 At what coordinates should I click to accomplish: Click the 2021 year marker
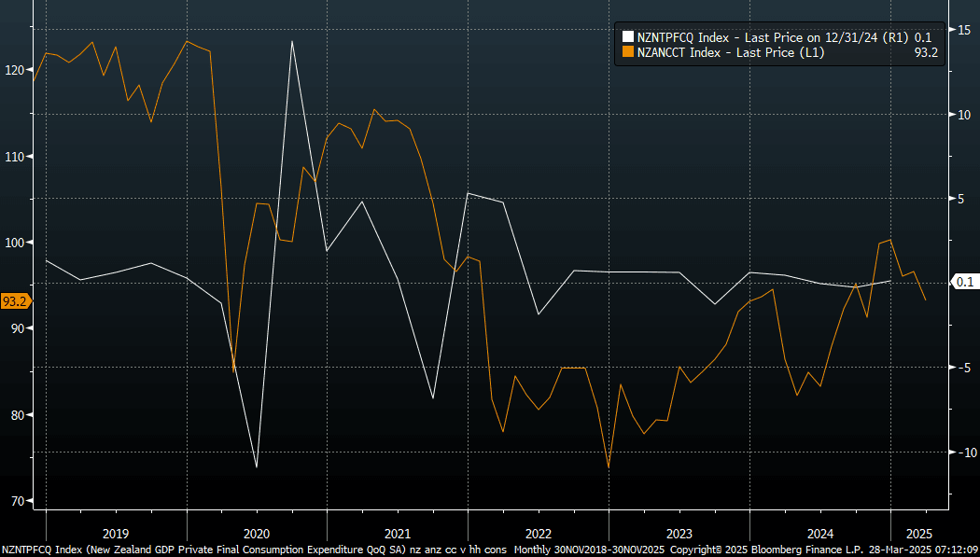click(x=397, y=535)
